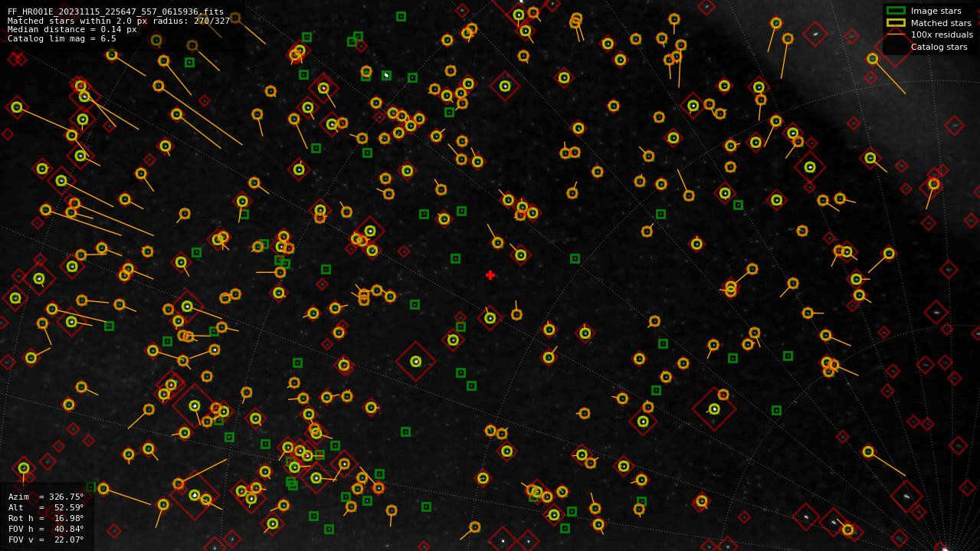Select the Catalog stars legend label
The image size is (980, 551).
tap(939, 47)
